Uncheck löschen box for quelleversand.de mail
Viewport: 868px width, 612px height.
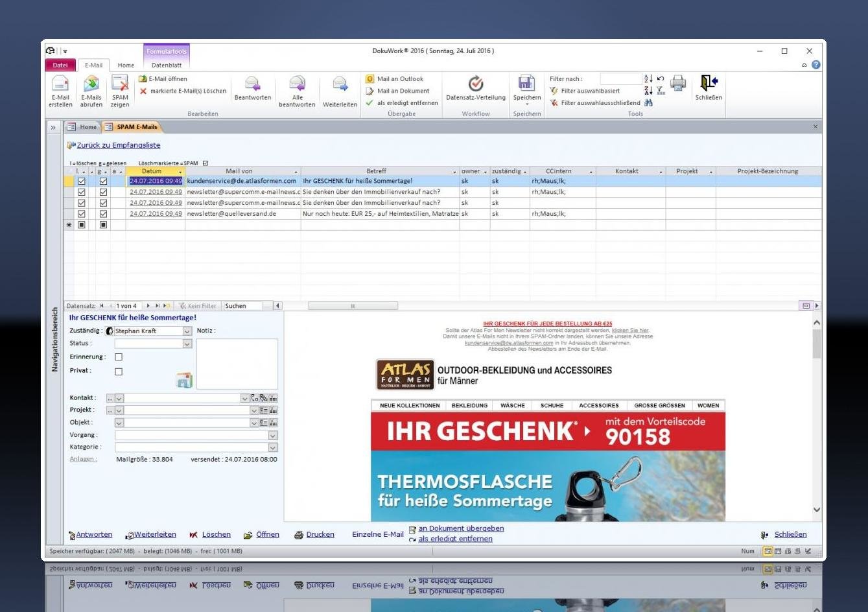pyautogui.click(x=81, y=214)
